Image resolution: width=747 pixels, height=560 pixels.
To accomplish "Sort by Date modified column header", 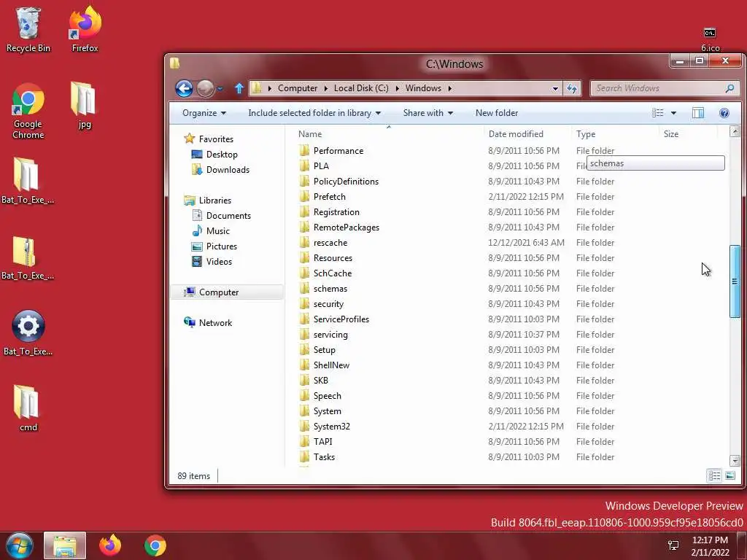I will pos(528,134).
